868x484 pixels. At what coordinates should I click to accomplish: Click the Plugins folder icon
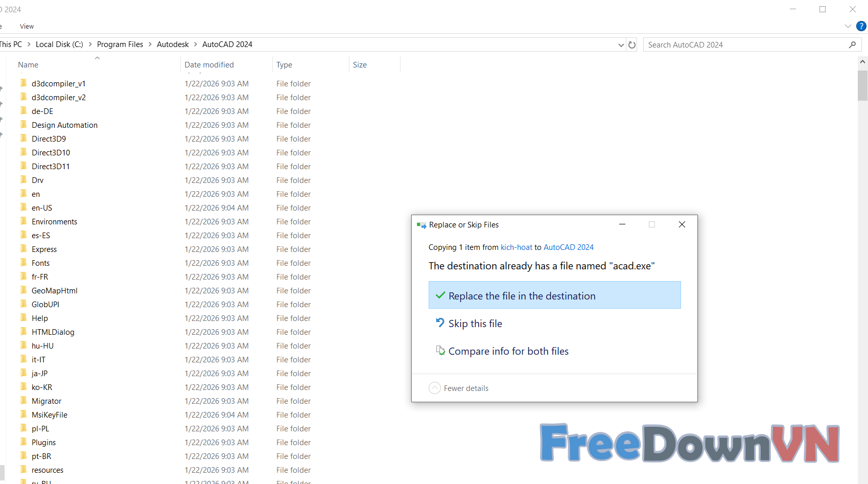pyautogui.click(x=24, y=442)
